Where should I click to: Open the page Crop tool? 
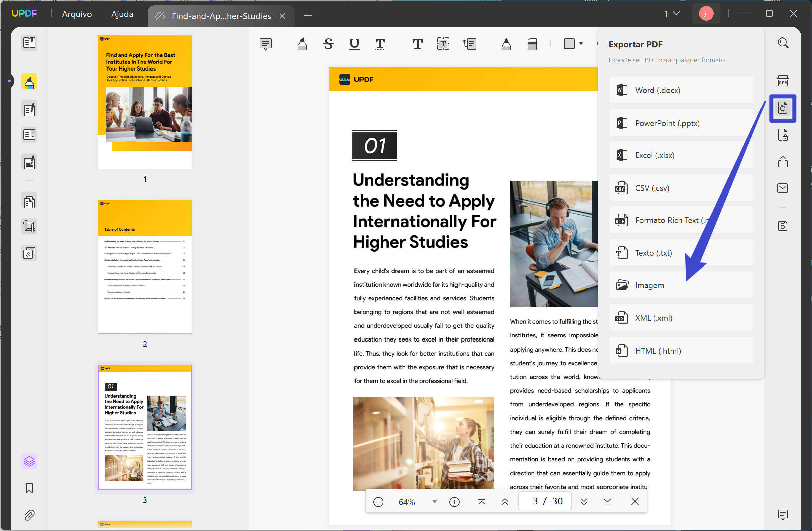(29, 226)
